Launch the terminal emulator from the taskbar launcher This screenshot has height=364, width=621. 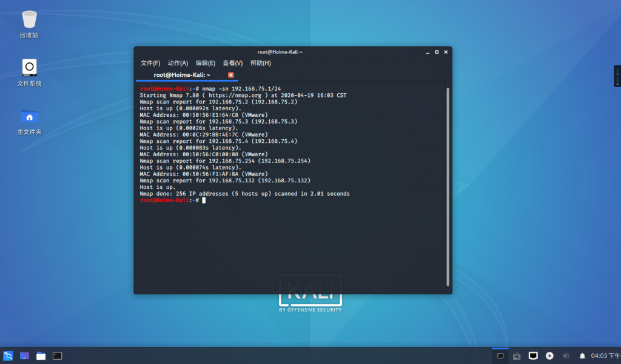(x=58, y=356)
